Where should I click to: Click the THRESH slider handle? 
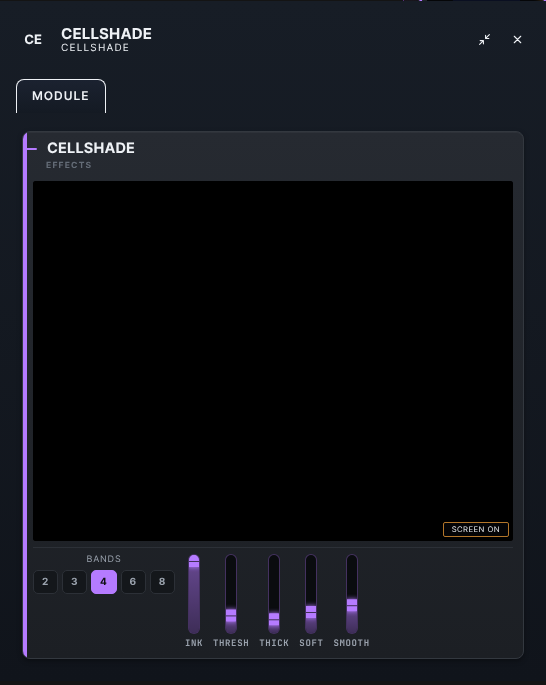pyautogui.click(x=231, y=615)
